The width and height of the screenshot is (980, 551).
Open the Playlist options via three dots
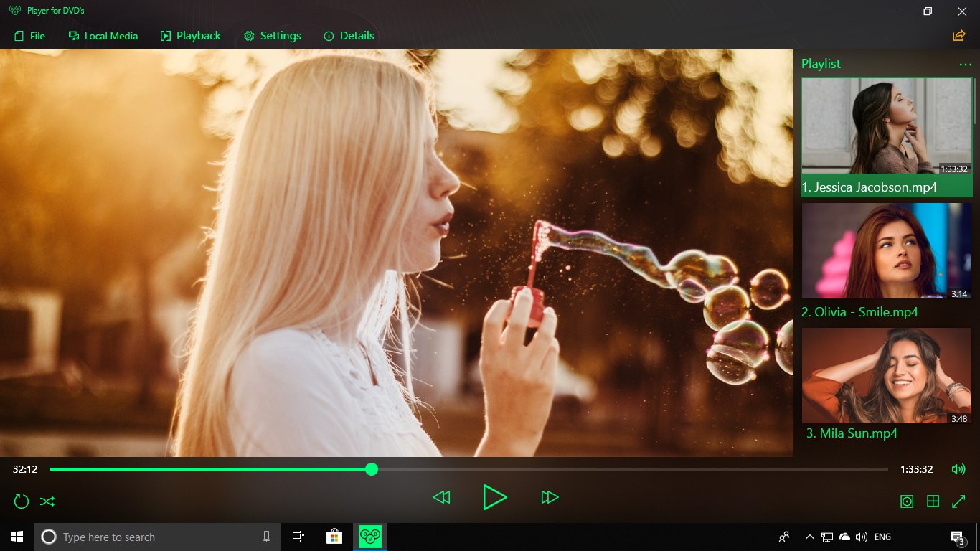pos(965,64)
